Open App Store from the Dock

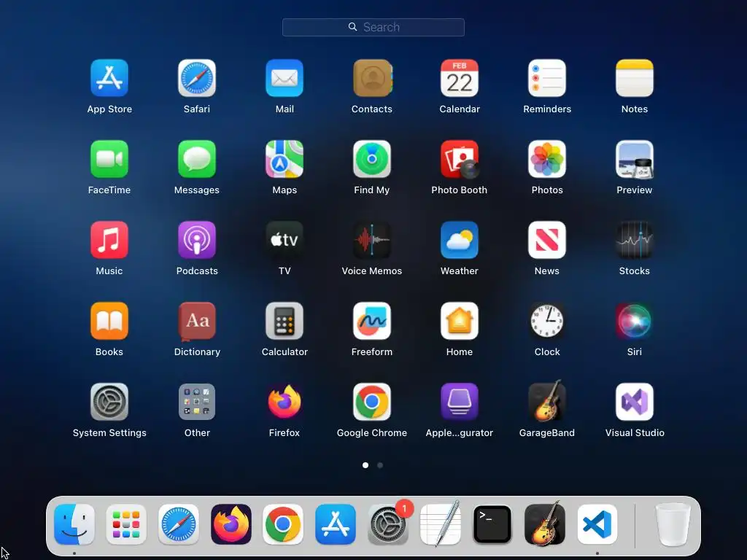[x=336, y=524]
